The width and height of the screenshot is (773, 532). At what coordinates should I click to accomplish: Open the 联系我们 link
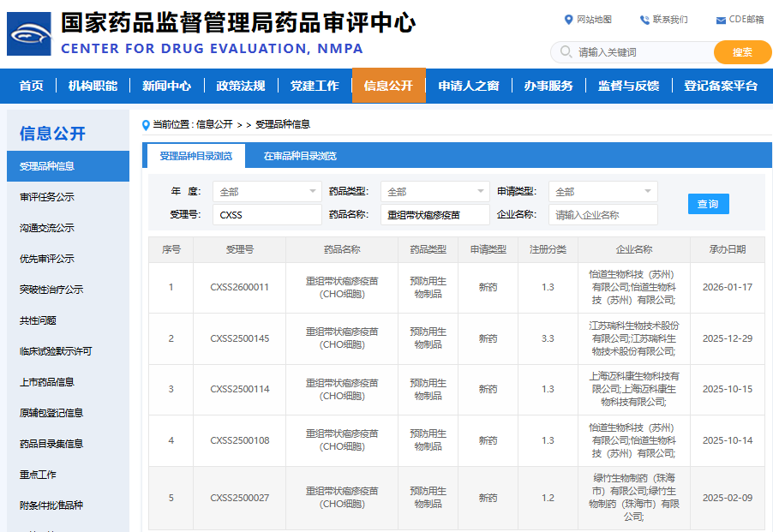click(670, 20)
